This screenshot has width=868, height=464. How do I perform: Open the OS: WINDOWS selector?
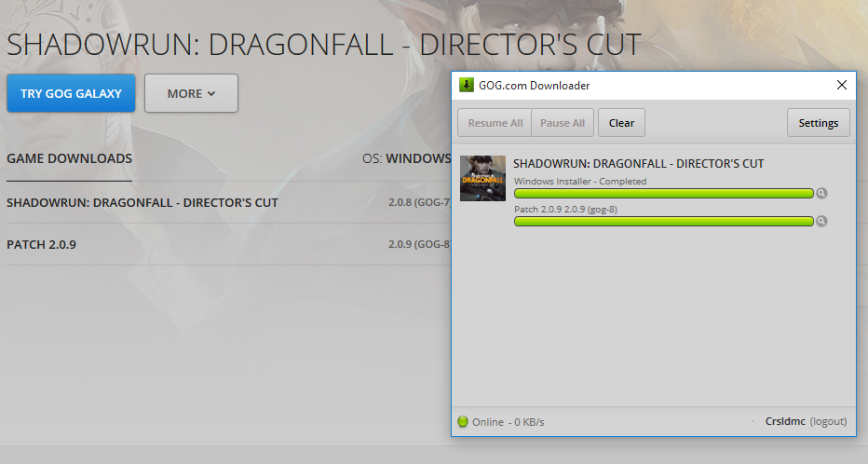[407, 158]
